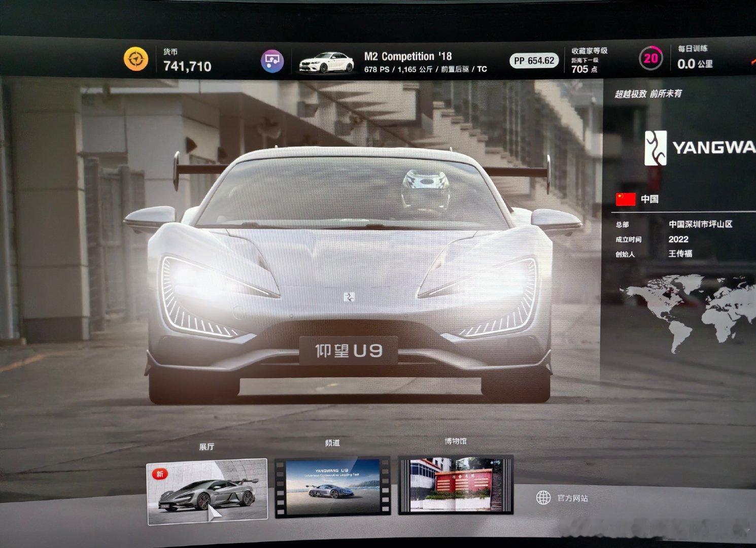Click the 中国深圳市坪山区 headquarters value
The width and height of the screenshot is (756, 548).
click(x=700, y=224)
